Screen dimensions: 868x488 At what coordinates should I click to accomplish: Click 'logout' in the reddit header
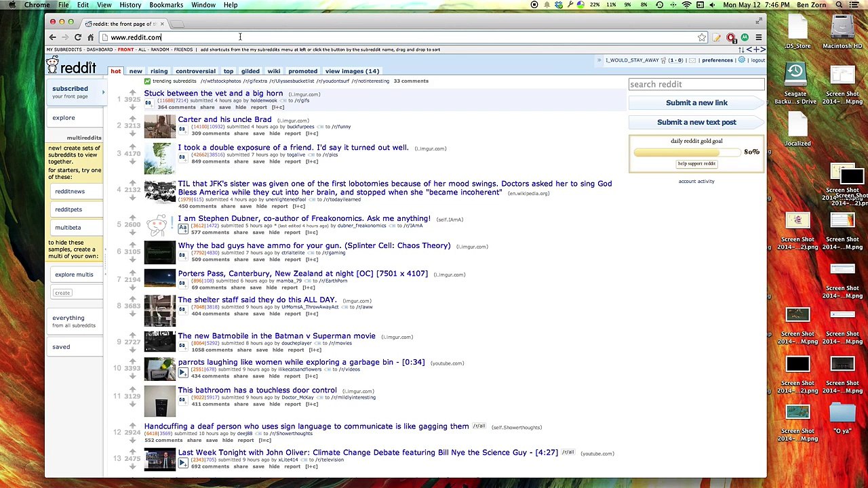pyautogui.click(x=757, y=60)
